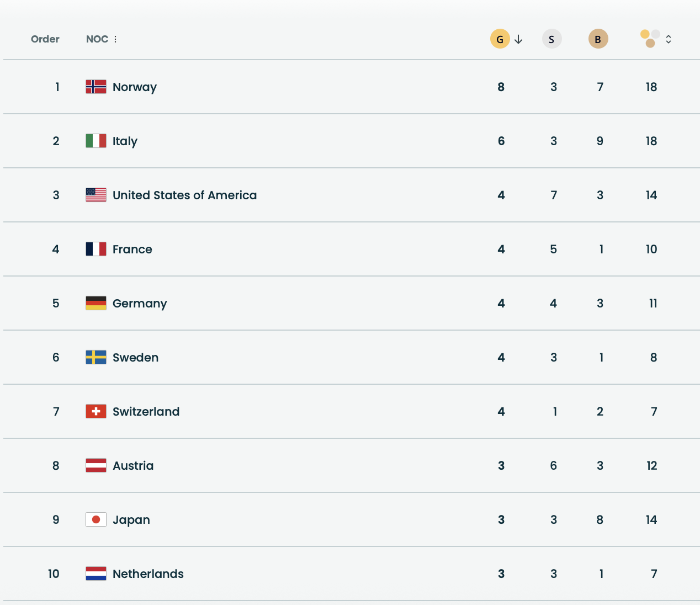This screenshot has width=700, height=605.
Task: Click the Order column header
Action: click(45, 39)
